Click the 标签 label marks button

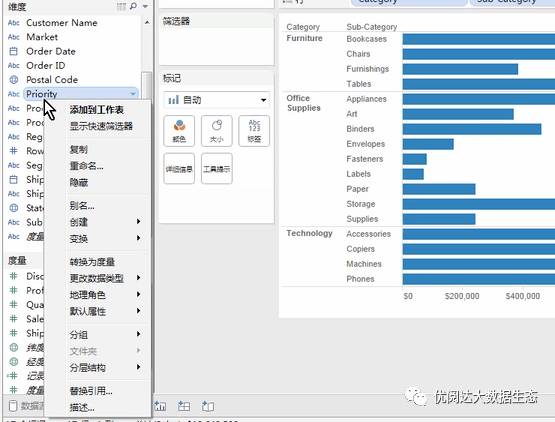[254, 131]
